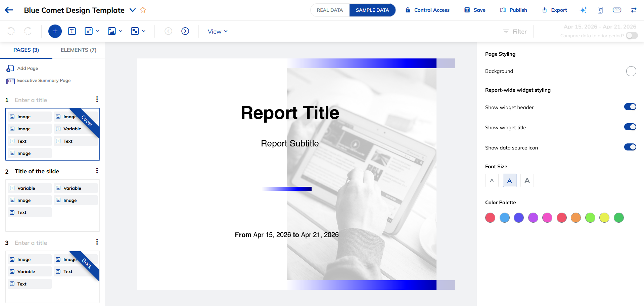Click the Add Page icon
This screenshot has width=644, height=306.
[x=10, y=69]
